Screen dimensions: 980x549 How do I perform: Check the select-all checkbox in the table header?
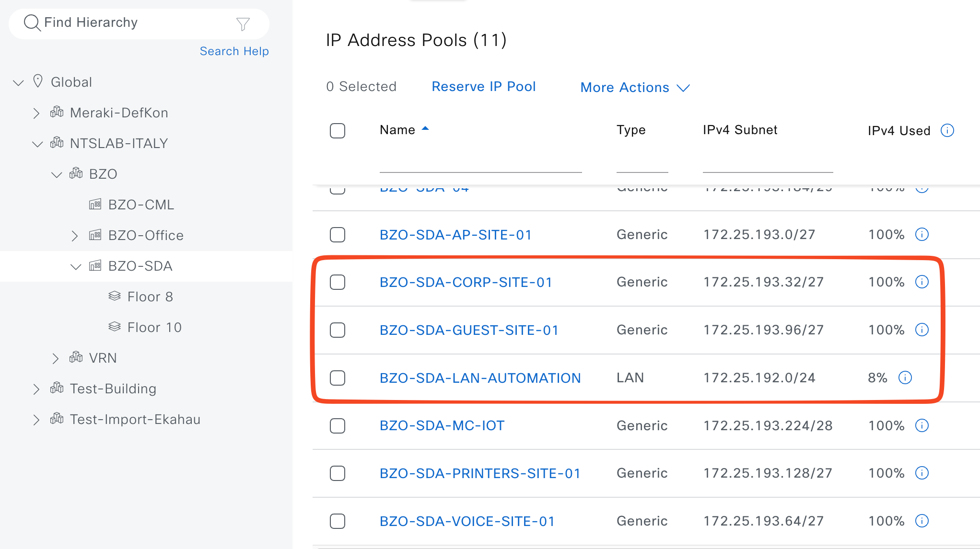pos(338,130)
